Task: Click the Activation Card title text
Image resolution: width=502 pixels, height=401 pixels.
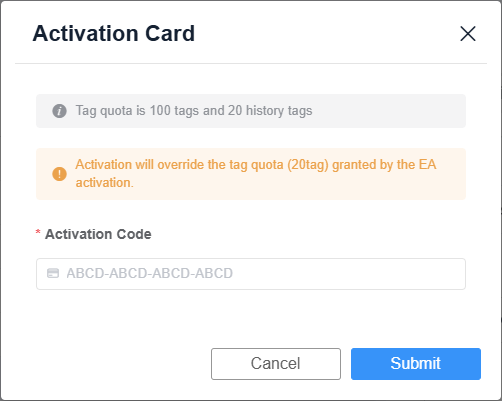Action: 114,34
